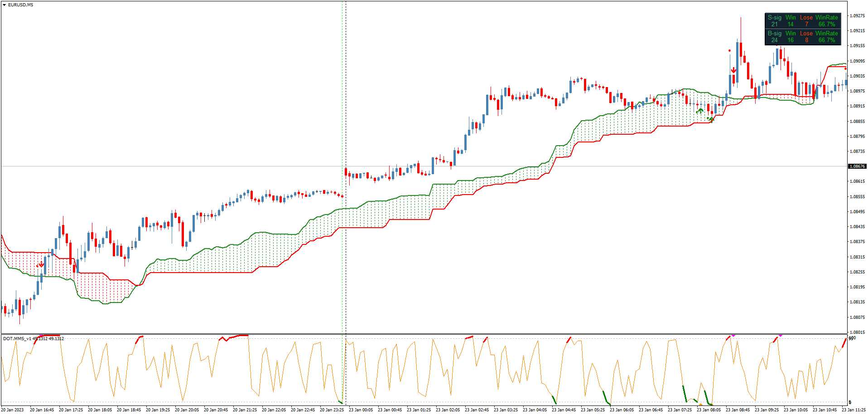
Task: Click the S-sig WinRate 66.7% value
Action: pos(827,24)
